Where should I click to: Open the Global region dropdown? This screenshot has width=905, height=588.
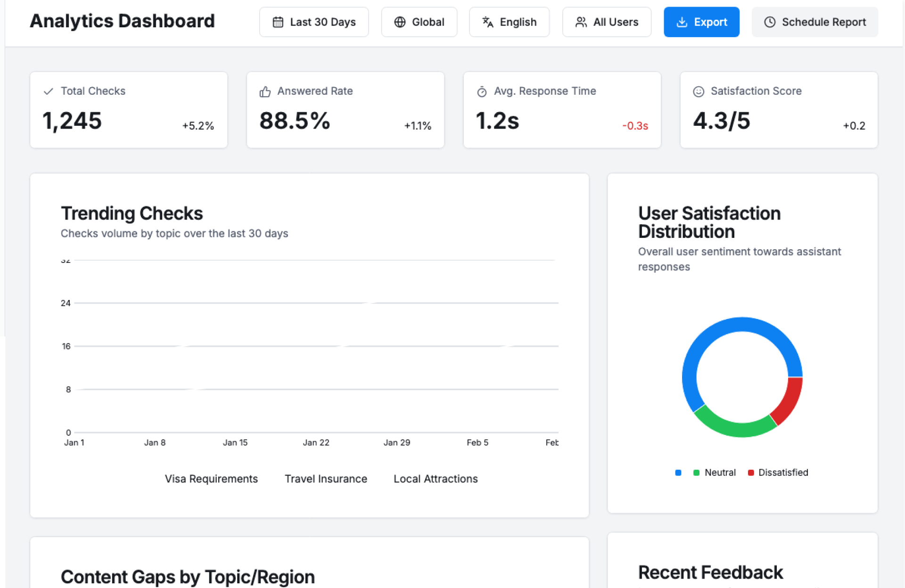[419, 22]
